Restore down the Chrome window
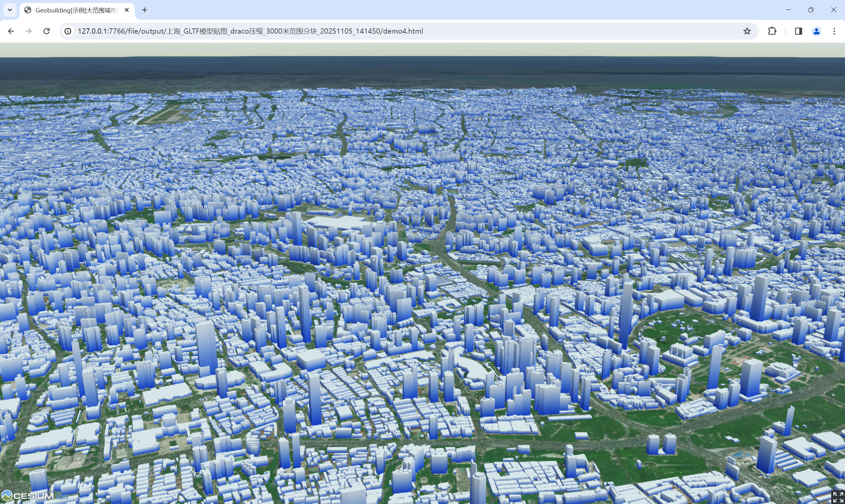The height and width of the screenshot is (504, 845). (811, 10)
